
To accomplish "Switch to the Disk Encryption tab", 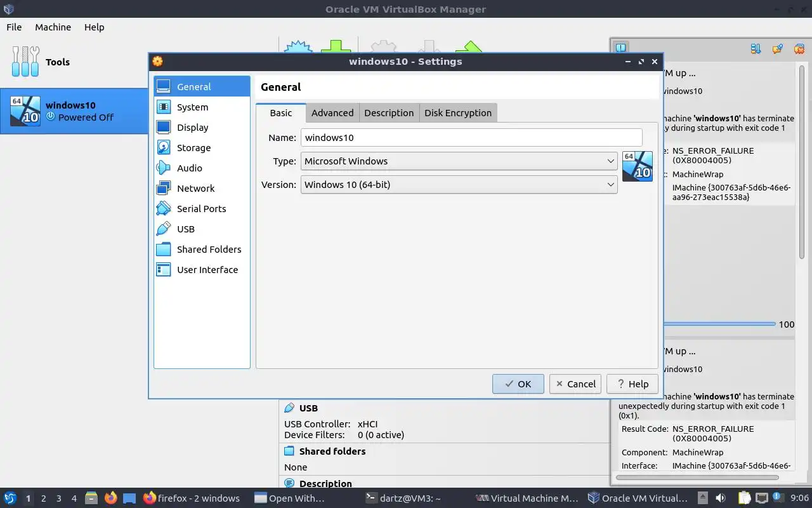I will click(x=458, y=113).
